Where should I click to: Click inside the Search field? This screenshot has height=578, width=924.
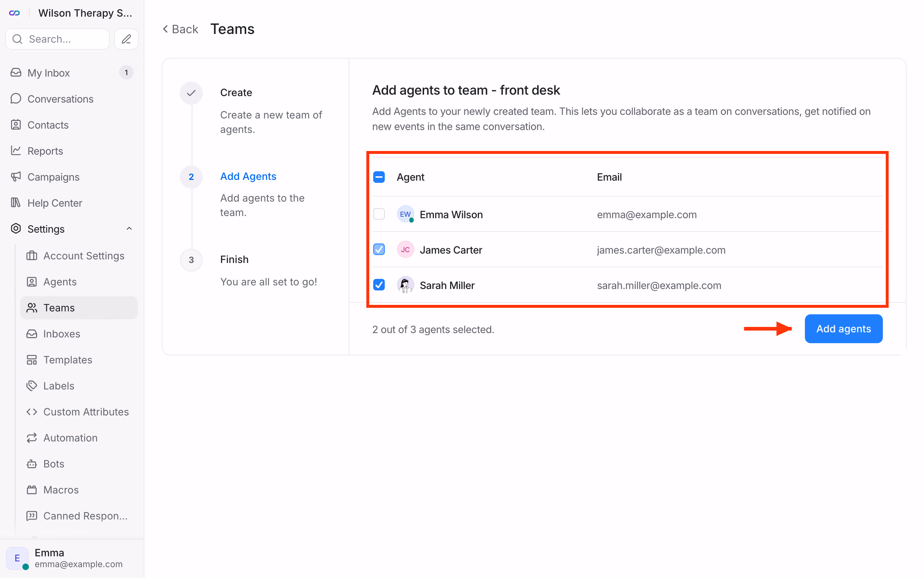(x=57, y=39)
